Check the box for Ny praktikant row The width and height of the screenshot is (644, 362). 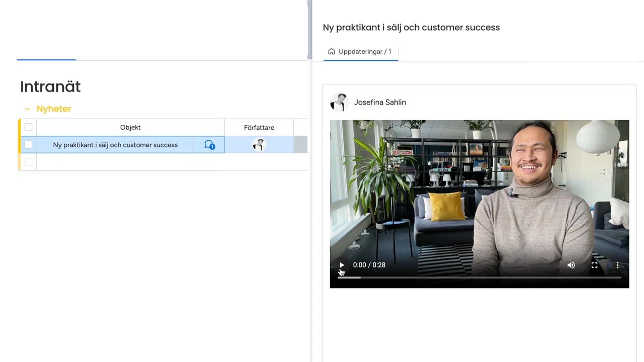coord(28,145)
